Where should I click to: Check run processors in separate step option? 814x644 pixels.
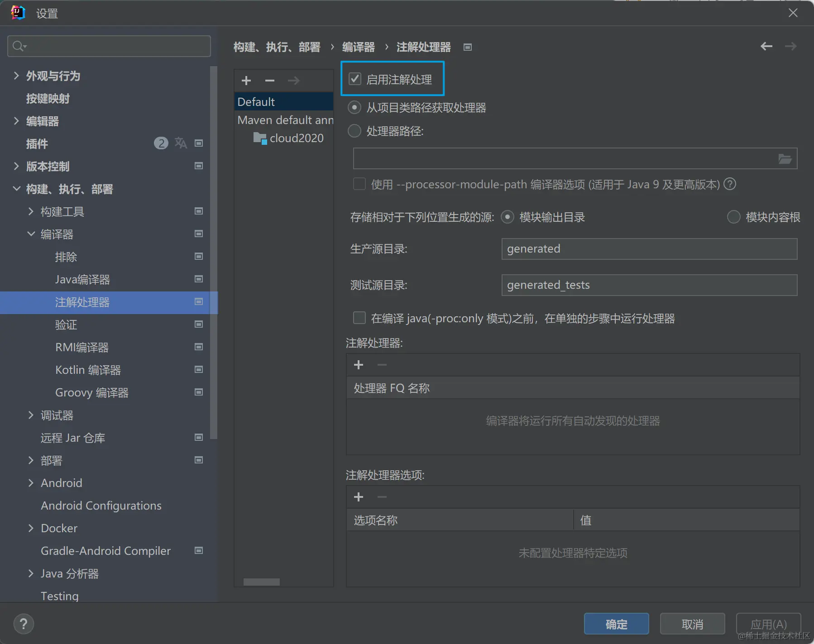pos(359,318)
